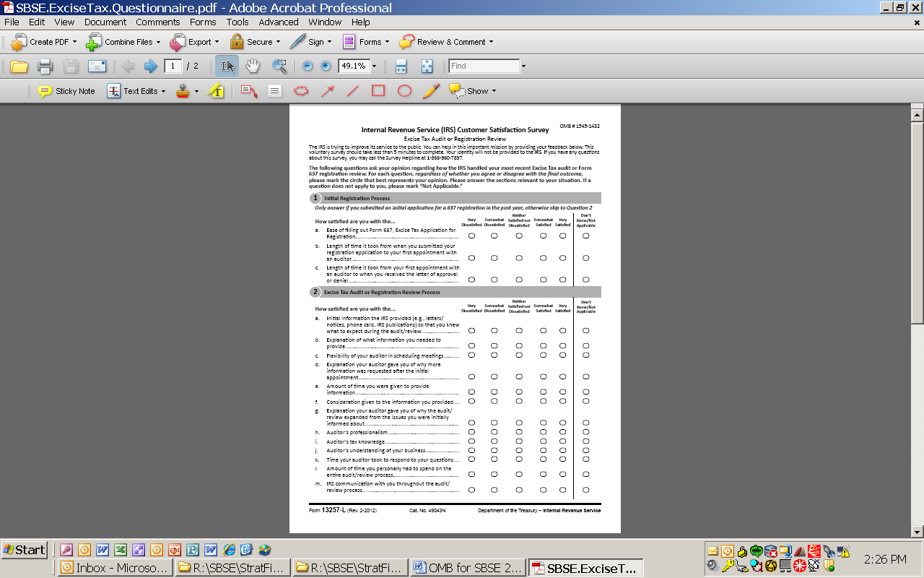Click the Zoom Out minus icon
The width and height of the screenshot is (924, 578).
pos(308,66)
